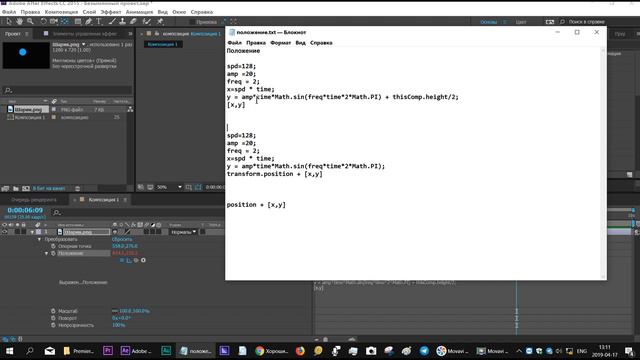The image size is (640, 360).
Task: Open Premiere Pro from the taskbar
Action: tap(108, 351)
